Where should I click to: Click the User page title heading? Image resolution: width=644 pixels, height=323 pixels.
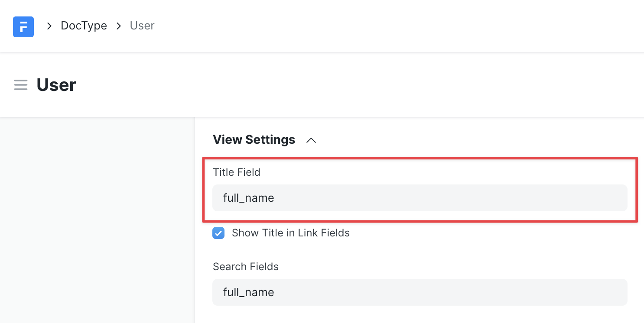pyautogui.click(x=56, y=85)
